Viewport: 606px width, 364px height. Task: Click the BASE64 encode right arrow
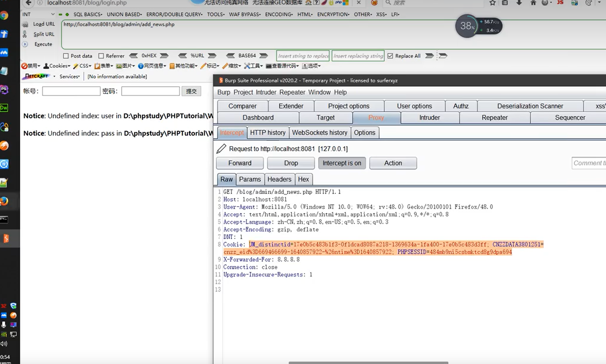tap(264, 56)
